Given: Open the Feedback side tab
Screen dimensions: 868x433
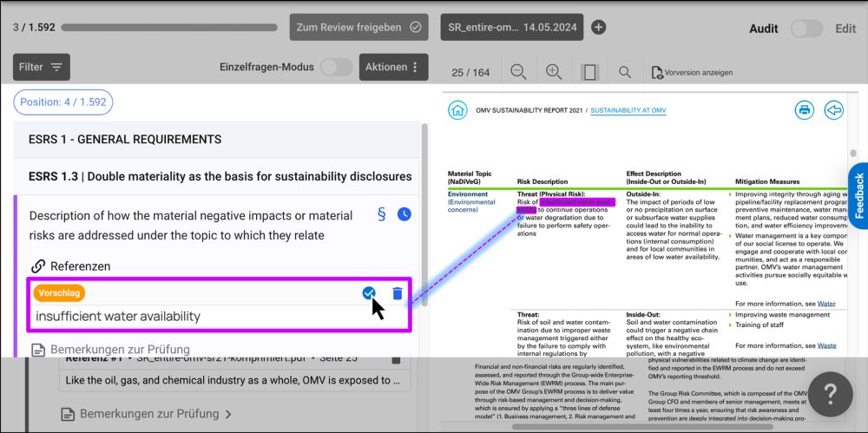Looking at the screenshot, I should [x=858, y=195].
